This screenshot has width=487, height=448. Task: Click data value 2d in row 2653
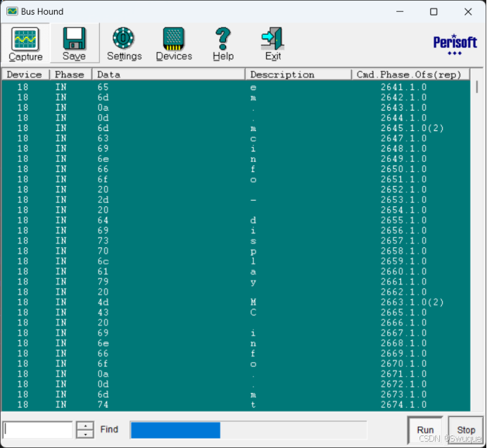coord(103,200)
